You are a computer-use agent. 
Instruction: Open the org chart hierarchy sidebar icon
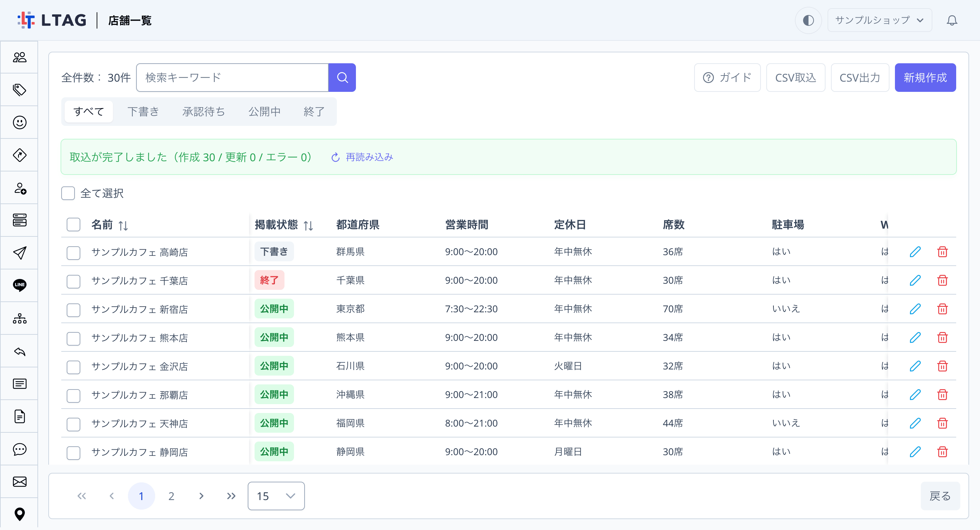pos(19,318)
